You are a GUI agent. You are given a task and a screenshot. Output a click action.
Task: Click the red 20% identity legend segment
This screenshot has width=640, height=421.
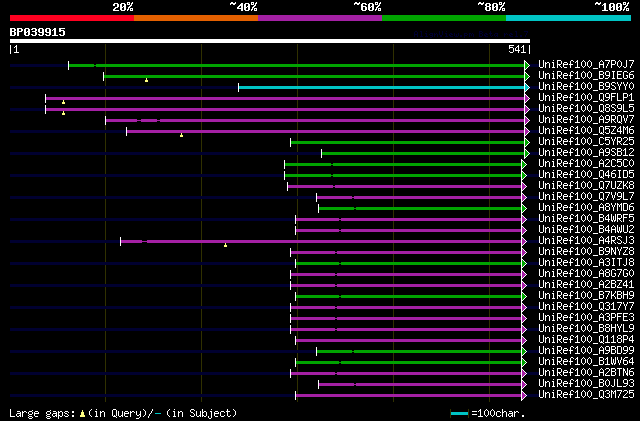(72, 18)
